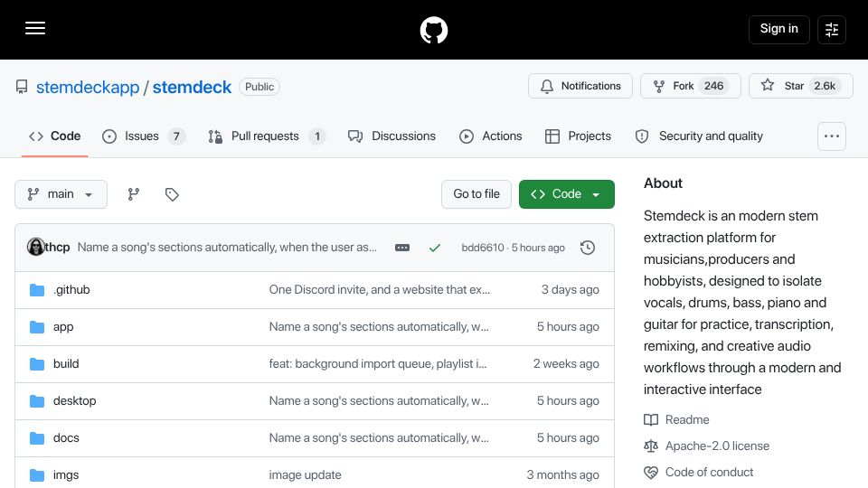Image resolution: width=868 pixels, height=488 pixels.
Task: View commit history clock icon
Action: click(588, 248)
